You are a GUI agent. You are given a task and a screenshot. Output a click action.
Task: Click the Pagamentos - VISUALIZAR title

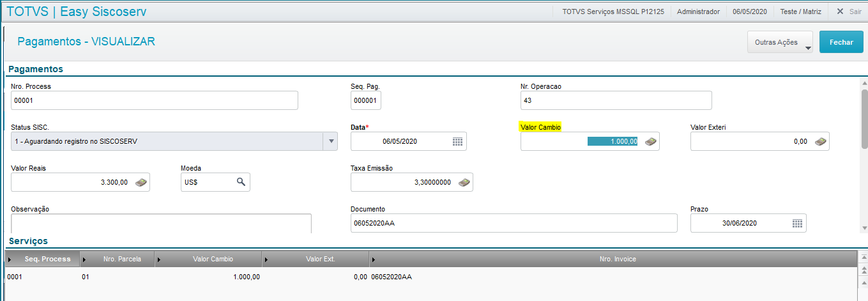click(x=86, y=42)
